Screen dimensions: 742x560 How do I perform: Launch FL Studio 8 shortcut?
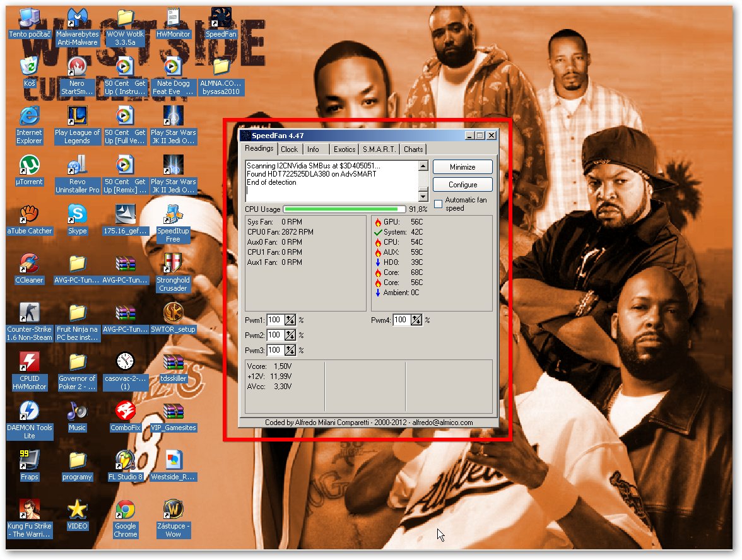[x=125, y=466]
